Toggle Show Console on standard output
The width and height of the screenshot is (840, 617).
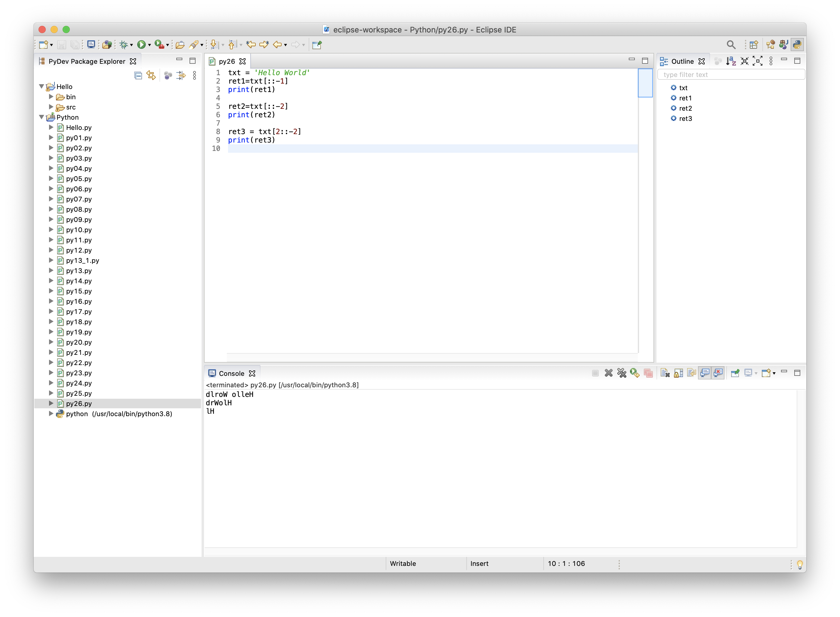point(705,373)
